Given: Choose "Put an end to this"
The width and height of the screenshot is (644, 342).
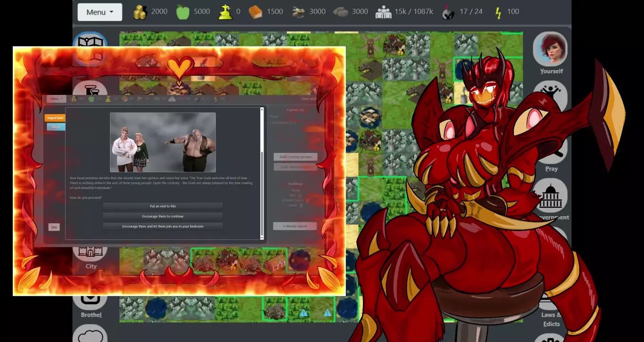Looking at the screenshot, I should click(x=163, y=206).
